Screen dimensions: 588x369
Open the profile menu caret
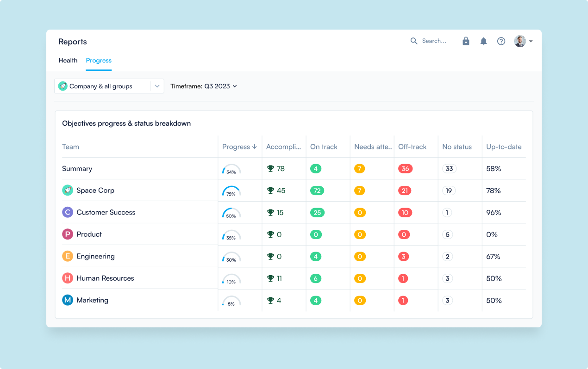(531, 41)
